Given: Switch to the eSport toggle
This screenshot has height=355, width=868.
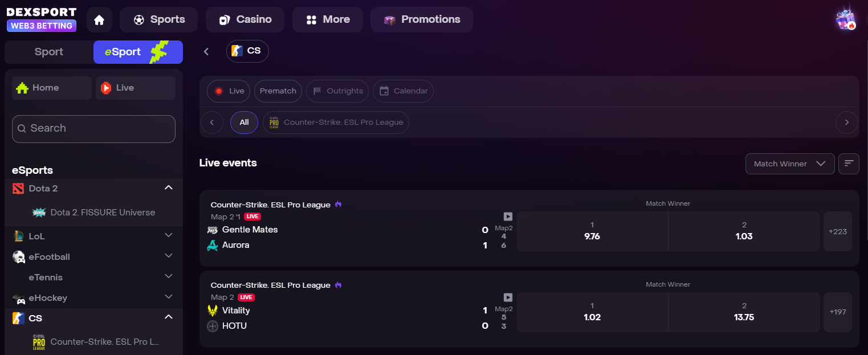Looking at the screenshot, I should pyautogui.click(x=138, y=52).
